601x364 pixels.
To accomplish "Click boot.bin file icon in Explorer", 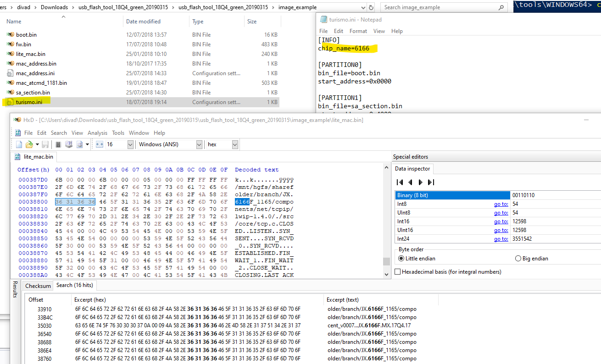I will [x=11, y=35].
